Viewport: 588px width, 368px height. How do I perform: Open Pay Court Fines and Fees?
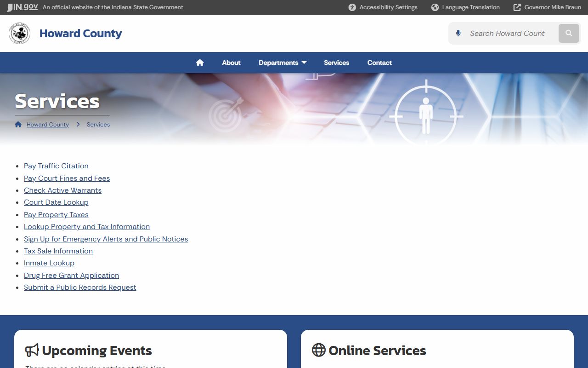tap(67, 178)
